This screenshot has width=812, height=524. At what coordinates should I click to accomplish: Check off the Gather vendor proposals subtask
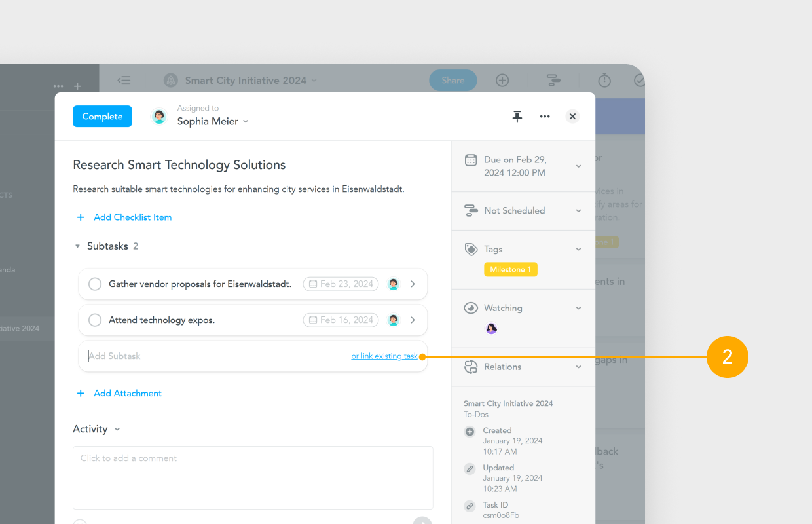(94, 284)
